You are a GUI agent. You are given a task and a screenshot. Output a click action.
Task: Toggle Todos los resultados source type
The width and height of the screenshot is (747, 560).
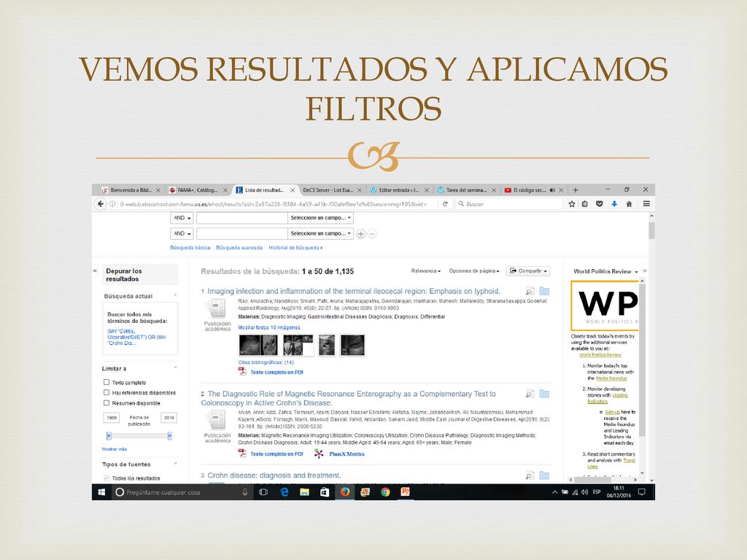coord(107,478)
